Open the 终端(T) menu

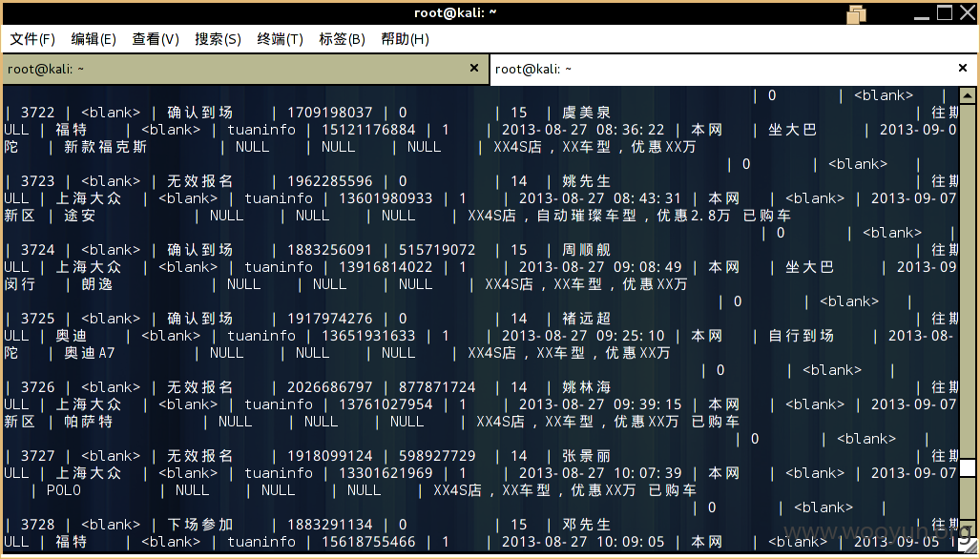click(280, 39)
